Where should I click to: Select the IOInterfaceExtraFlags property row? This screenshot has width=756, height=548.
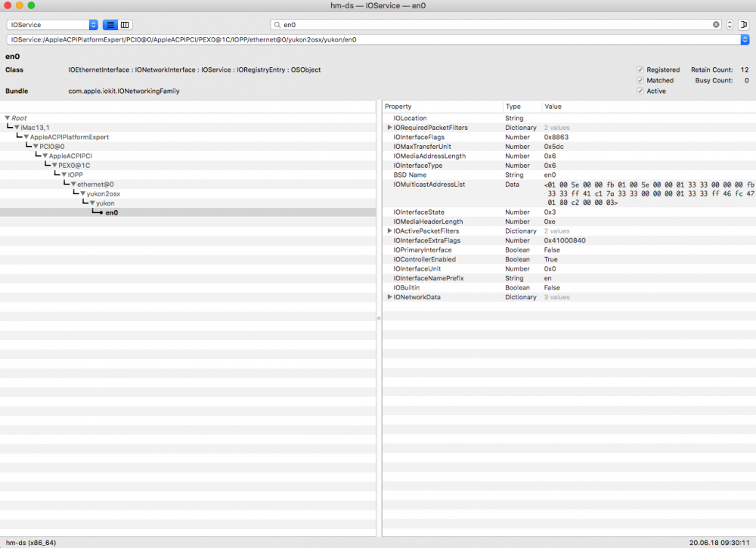[569, 240]
